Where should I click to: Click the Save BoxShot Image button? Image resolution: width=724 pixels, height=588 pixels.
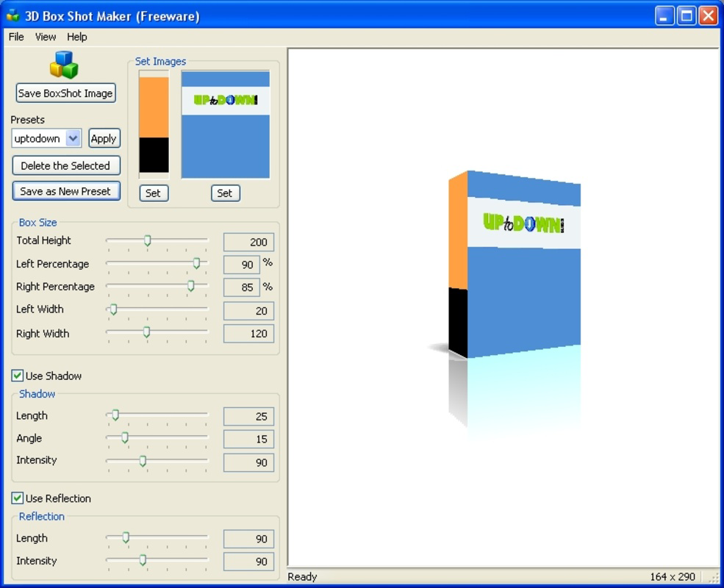65,93
